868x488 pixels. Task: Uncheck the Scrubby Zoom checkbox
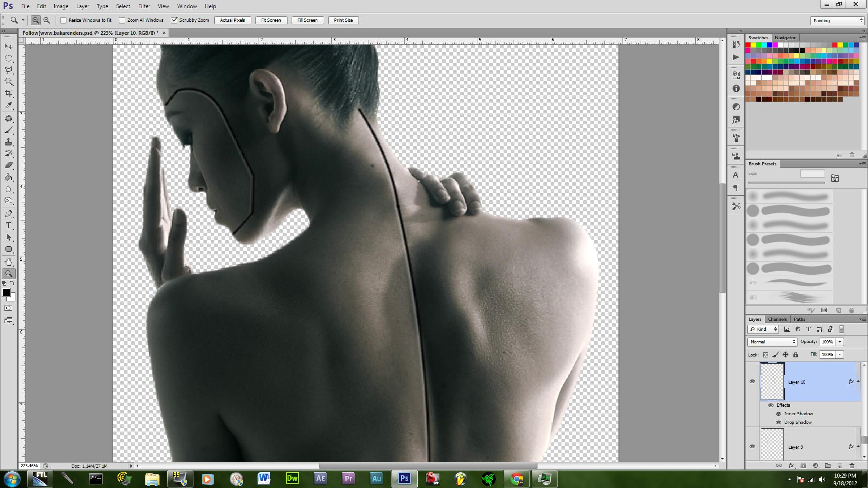(174, 20)
